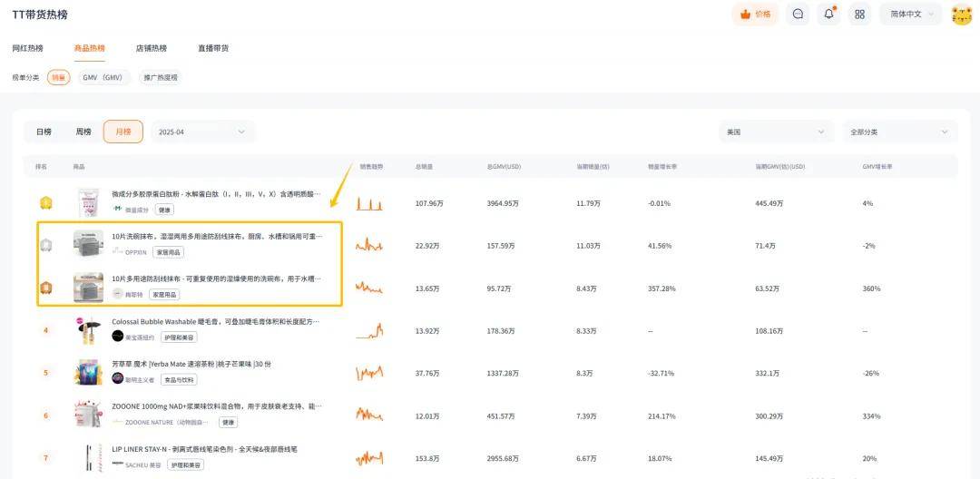This screenshot has height=479, width=980.
Task: Open collagen powder product thumbnail
Action: click(88, 203)
